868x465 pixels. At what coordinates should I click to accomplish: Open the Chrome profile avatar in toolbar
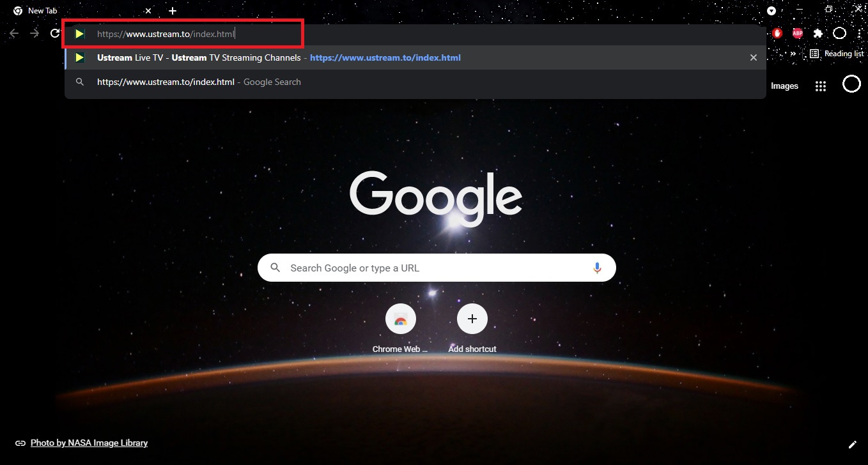(840, 33)
